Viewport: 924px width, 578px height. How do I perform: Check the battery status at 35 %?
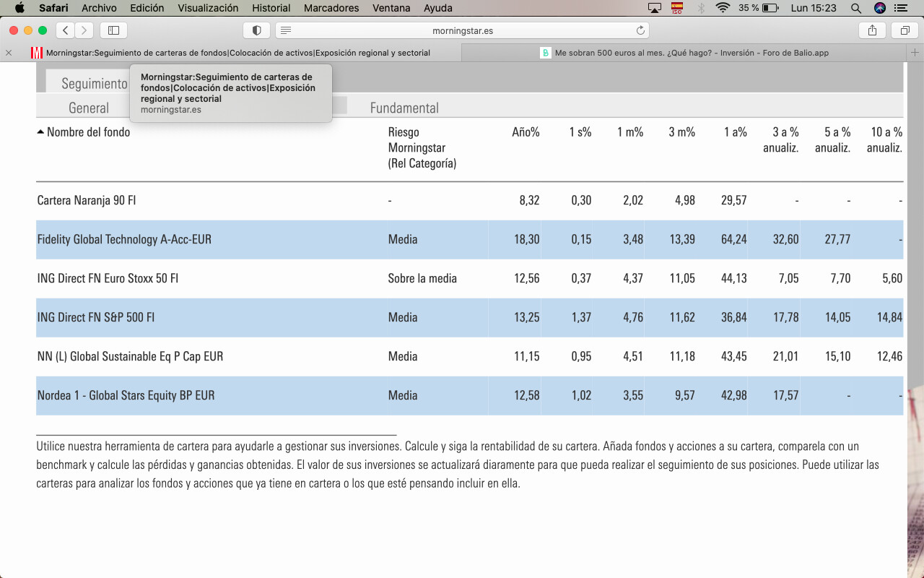758,8
